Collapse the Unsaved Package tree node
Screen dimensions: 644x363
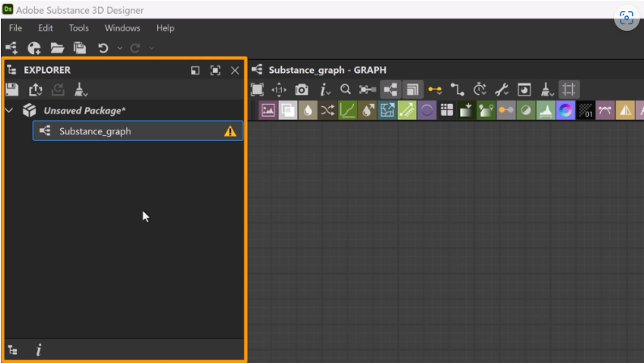point(9,110)
